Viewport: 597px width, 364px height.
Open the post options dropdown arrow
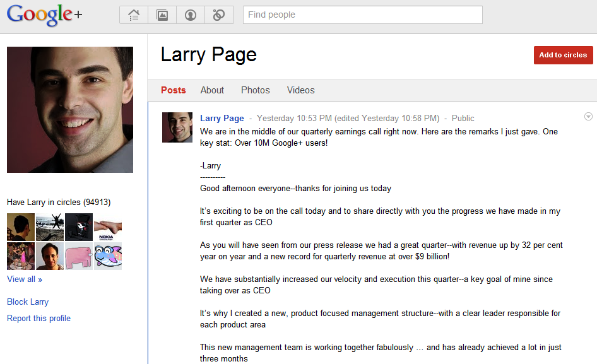[x=588, y=117]
